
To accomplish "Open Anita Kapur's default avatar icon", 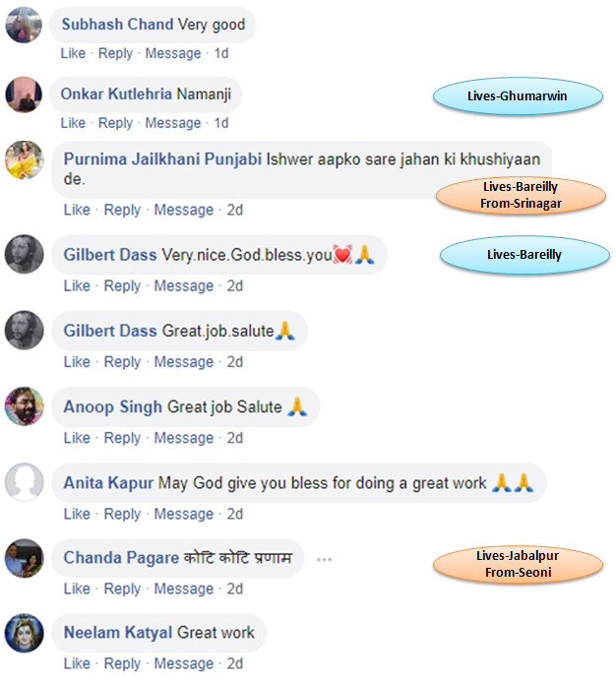I will pos(24,482).
